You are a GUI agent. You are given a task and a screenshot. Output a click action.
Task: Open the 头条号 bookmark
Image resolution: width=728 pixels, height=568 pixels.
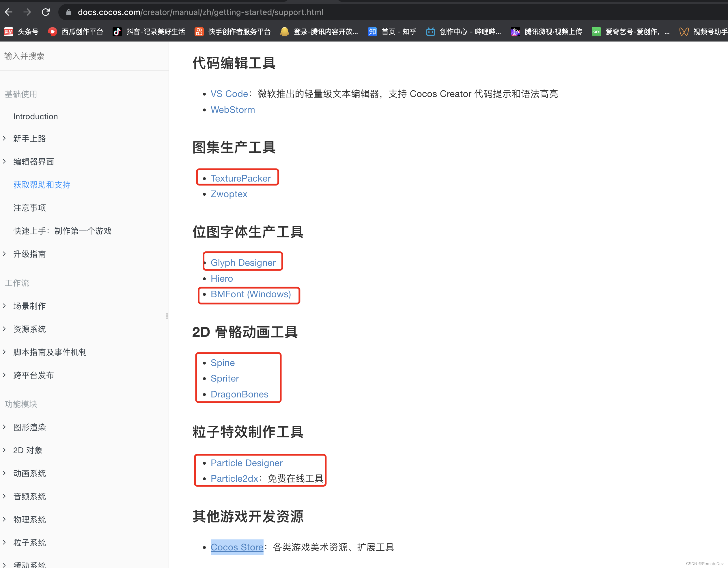(x=22, y=32)
